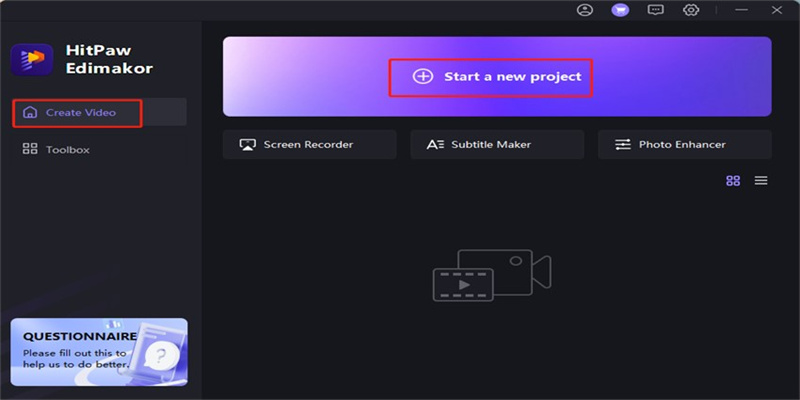Open the Questionnaire banner
Image resolution: width=800 pixels, height=400 pixels.
(99, 352)
